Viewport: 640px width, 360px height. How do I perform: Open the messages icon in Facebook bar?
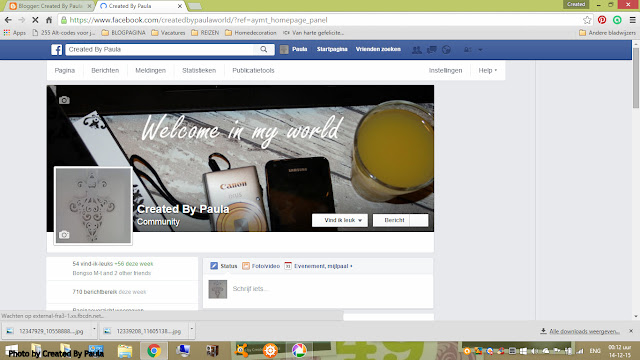[x=431, y=50]
